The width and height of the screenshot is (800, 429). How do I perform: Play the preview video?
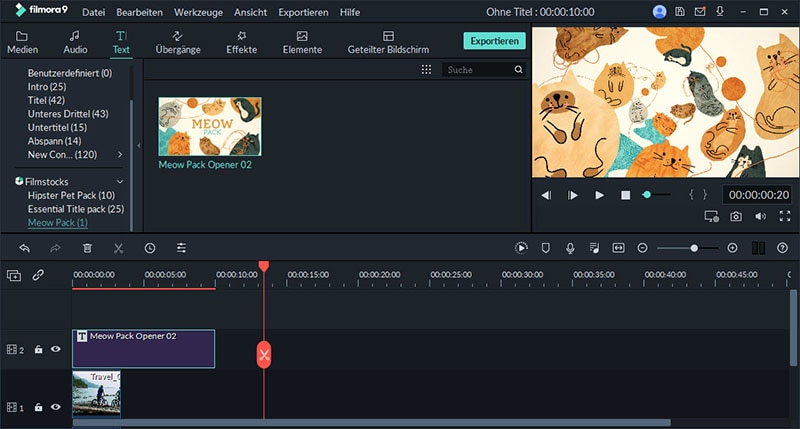[599, 195]
